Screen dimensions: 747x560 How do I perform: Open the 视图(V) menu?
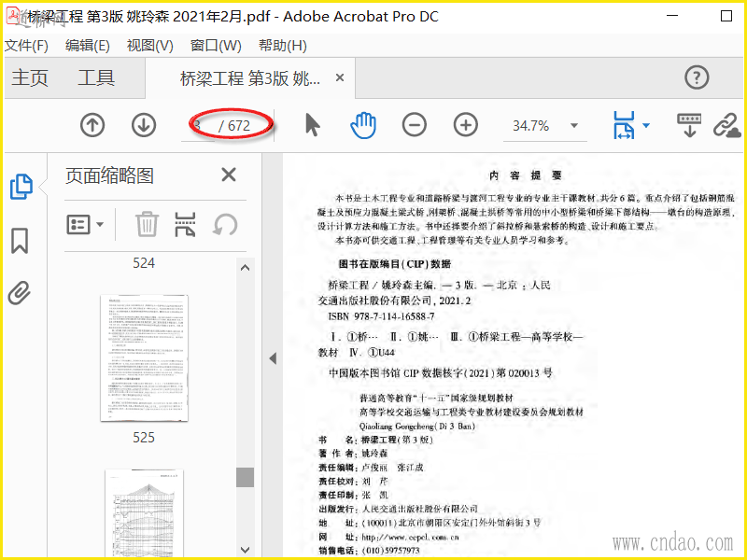(149, 46)
